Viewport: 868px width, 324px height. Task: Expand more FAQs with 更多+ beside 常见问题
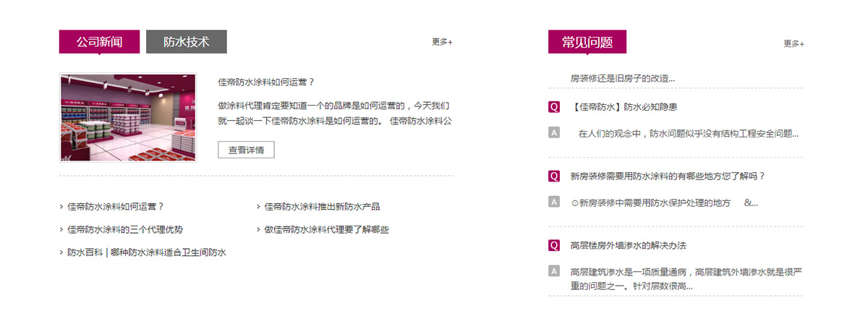tap(793, 43)
